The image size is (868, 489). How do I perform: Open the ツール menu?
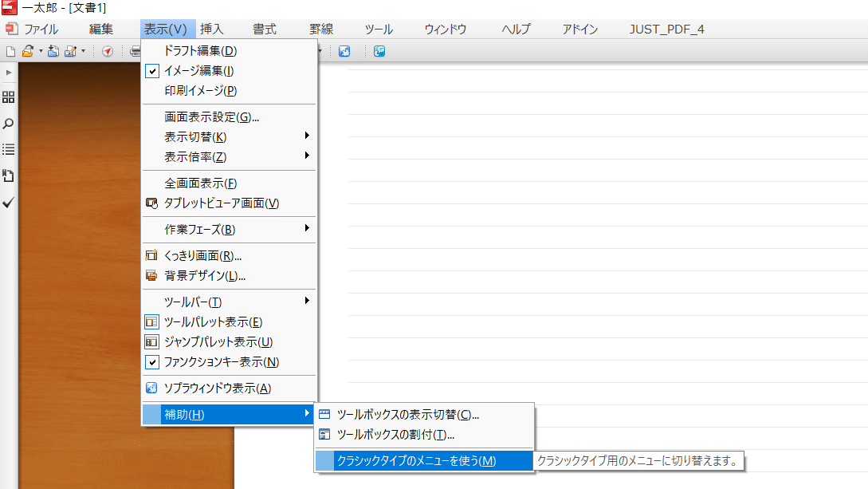[379, 30]
